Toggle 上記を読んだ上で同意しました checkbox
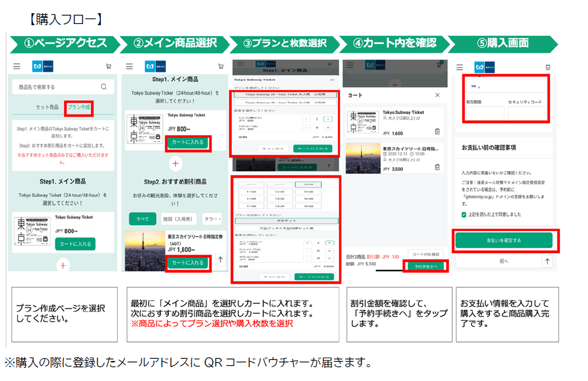This screenshot has width=588, height=381. tap(464, 215)
